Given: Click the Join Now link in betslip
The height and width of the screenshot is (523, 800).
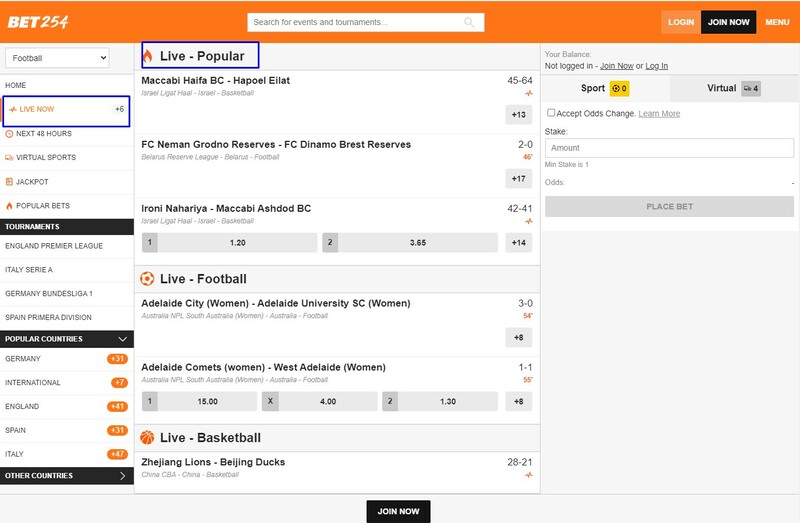Looking at the screenshot, I should point(617,66).
